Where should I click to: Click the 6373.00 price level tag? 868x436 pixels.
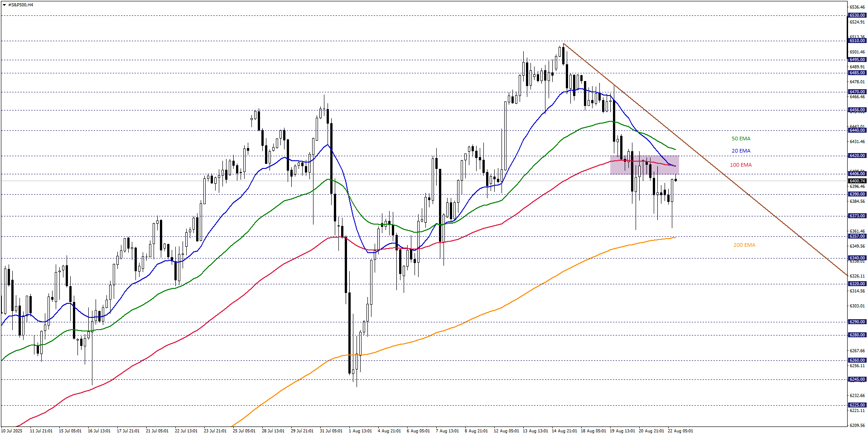pyautogui.click(x=857, y=216)
